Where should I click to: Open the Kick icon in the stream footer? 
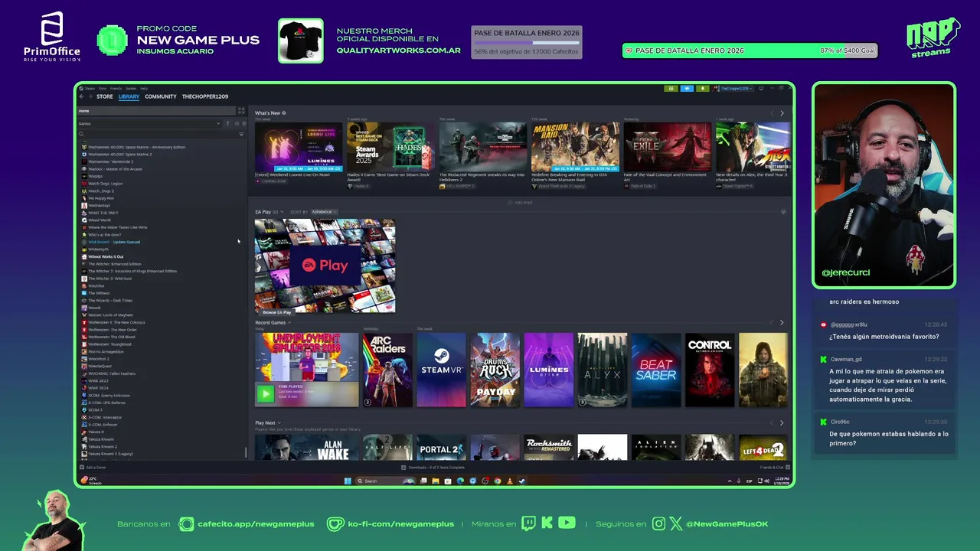click(547, 523)
